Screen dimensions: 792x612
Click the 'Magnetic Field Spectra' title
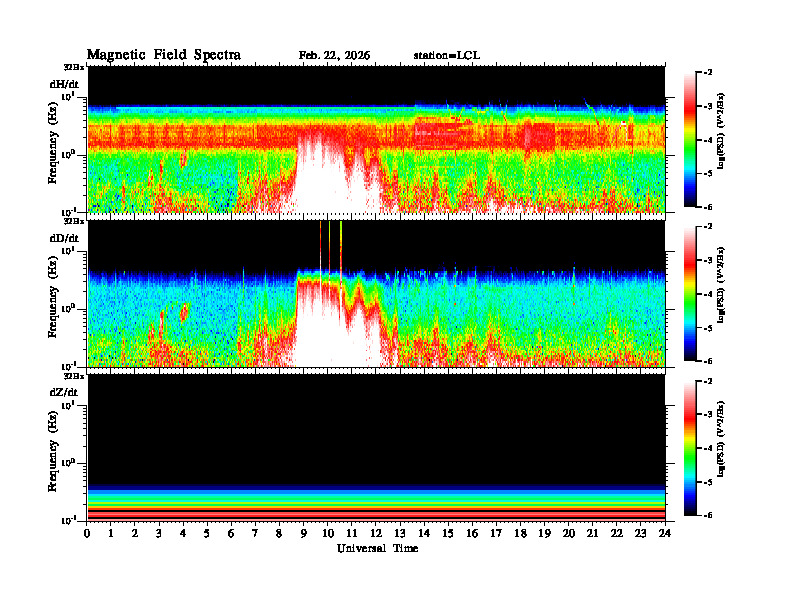point(164,55)
